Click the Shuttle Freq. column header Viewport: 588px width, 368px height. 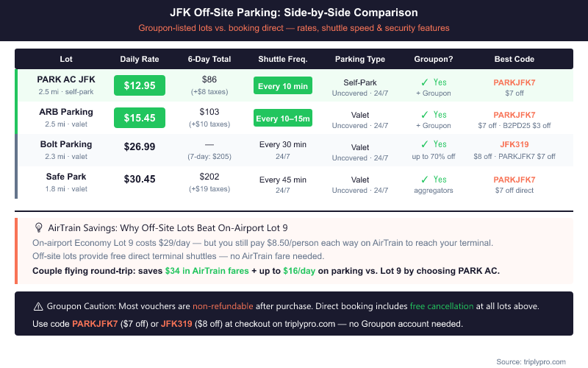(283, 59)
